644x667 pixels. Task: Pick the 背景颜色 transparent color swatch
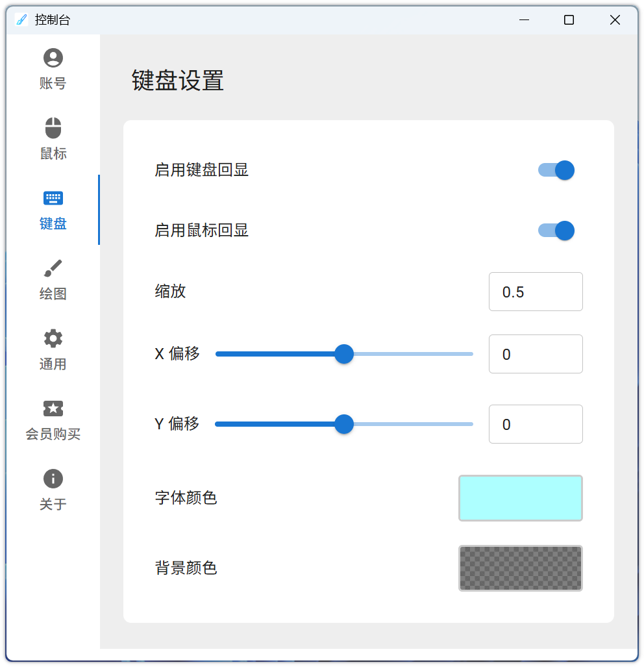(x=521, y=568)
